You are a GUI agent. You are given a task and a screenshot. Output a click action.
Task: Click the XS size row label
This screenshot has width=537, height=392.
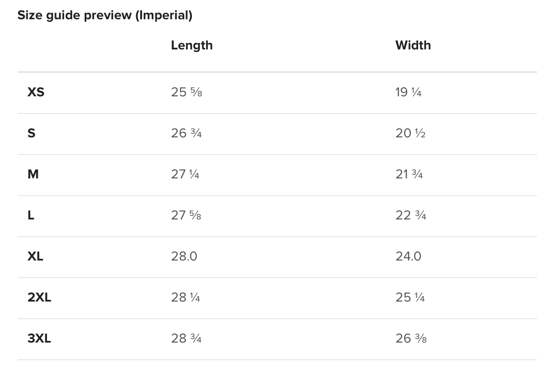36,92
